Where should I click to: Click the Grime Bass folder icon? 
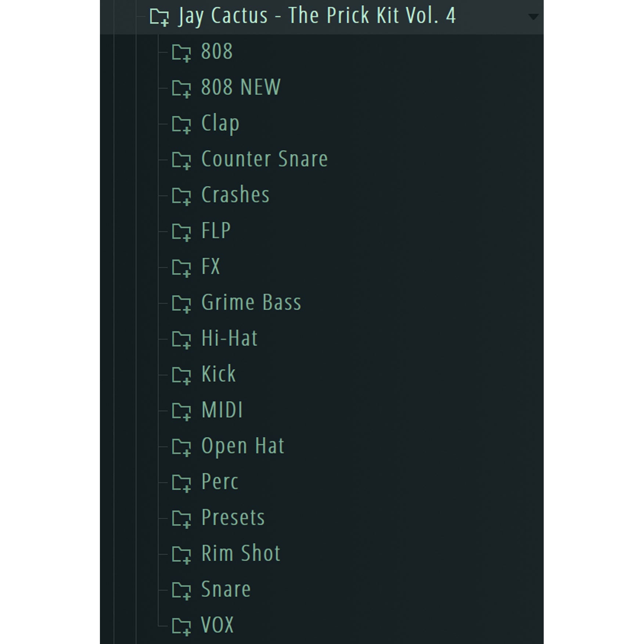coord(181,303)
